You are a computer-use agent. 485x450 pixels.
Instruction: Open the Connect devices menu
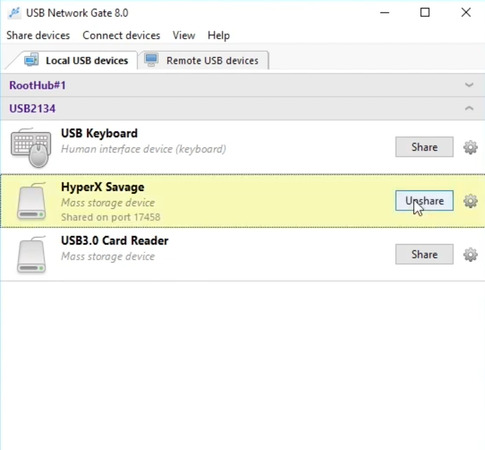121,35
